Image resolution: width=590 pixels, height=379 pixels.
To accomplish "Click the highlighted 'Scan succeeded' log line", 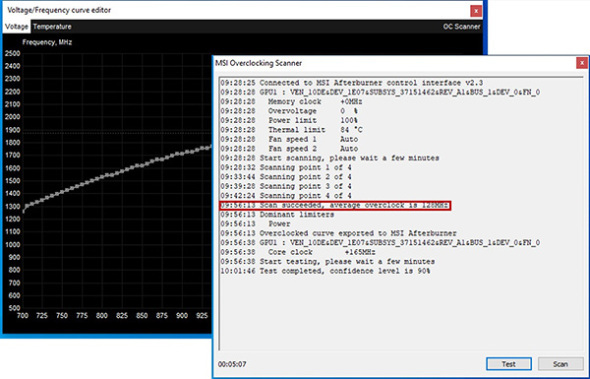I will click(335, 205).
